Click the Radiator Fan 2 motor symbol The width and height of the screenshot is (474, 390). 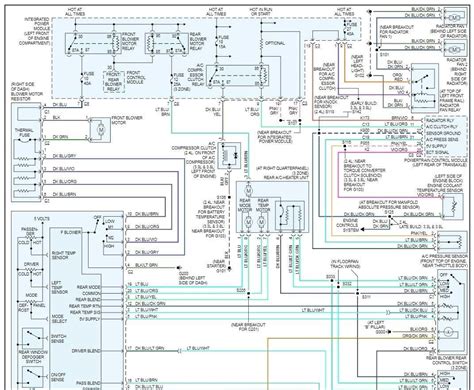(x=455, y=50)
